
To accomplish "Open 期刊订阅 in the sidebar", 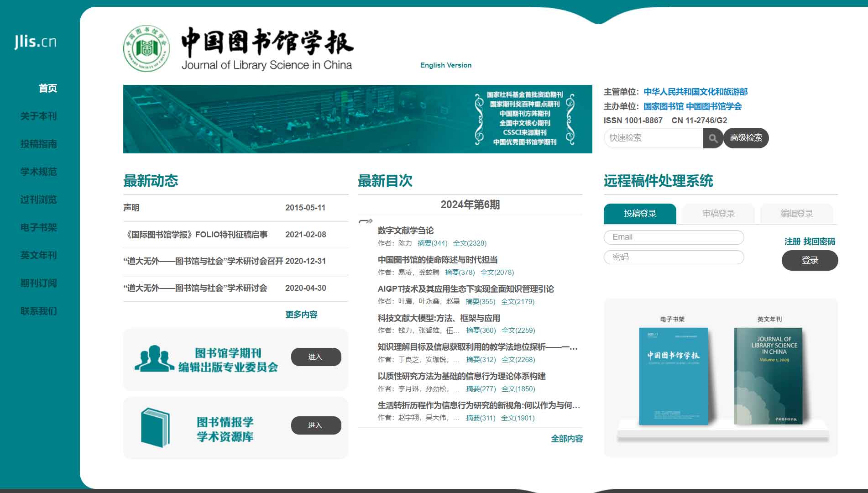I will pyautogui.click(x=39, y=283).
